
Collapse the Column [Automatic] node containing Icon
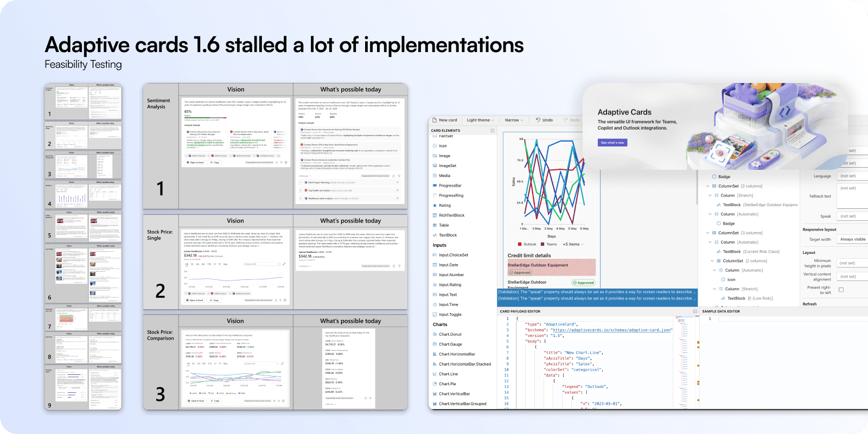(714, 270)
